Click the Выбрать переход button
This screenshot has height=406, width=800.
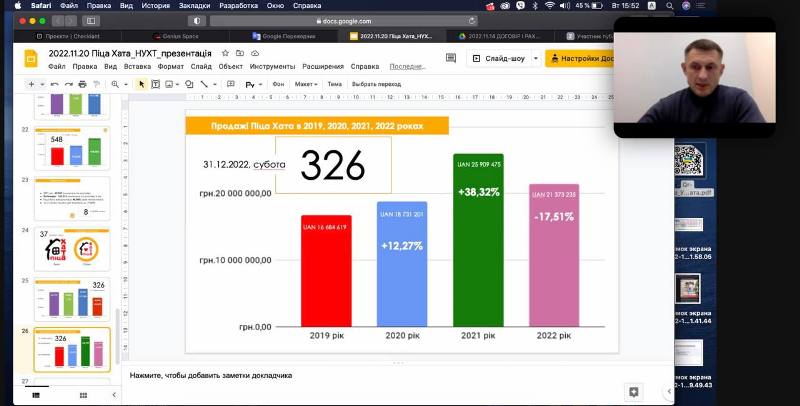pos(376,84)
